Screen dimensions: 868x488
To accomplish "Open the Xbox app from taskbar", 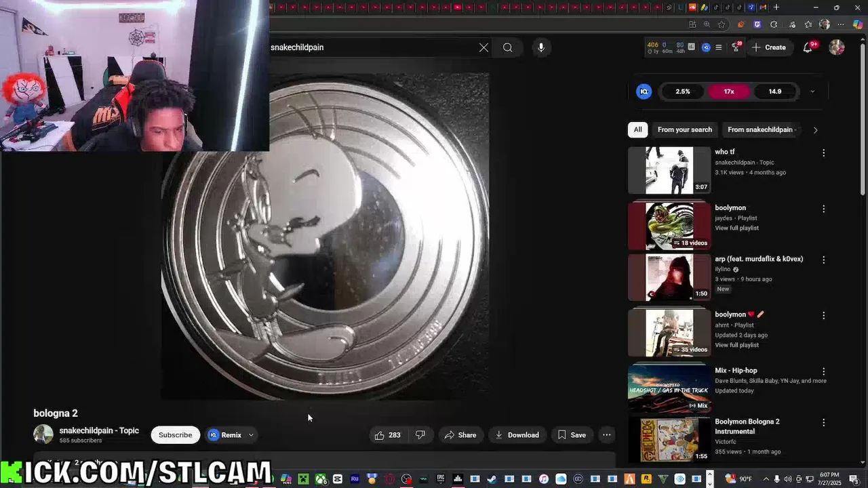I will click(x=321, y=479).
